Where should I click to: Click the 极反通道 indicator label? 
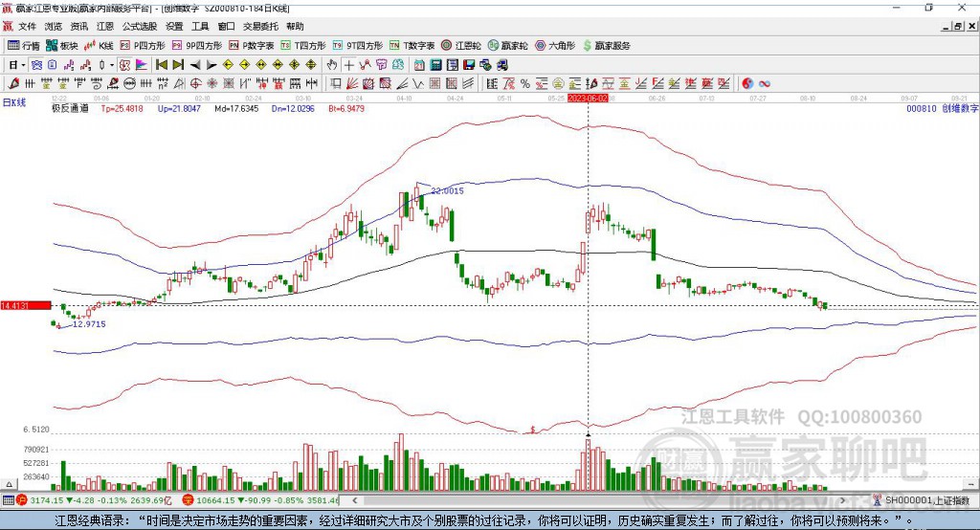click(x=70, y=109)
